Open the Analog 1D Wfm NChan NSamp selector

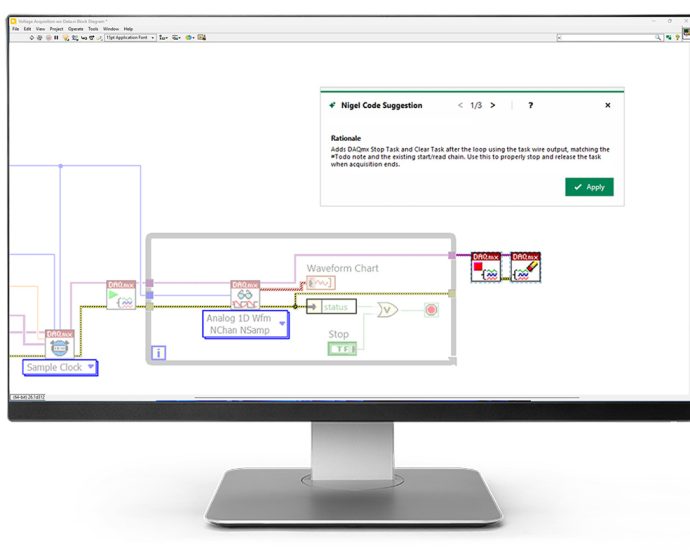[246, 324]
